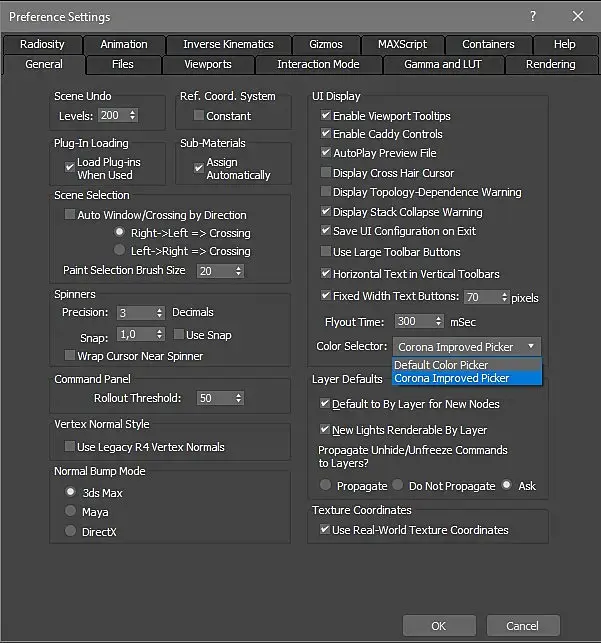Enable Auto Window/Crossing by Direction

[70, 215]
